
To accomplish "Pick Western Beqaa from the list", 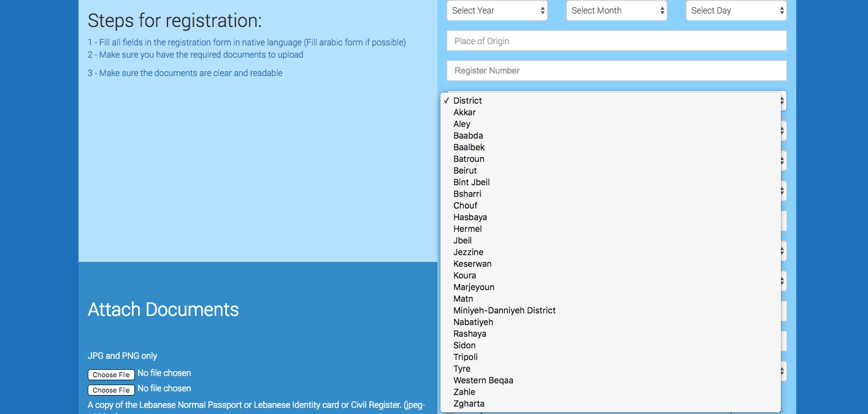I will click(483, 380).
